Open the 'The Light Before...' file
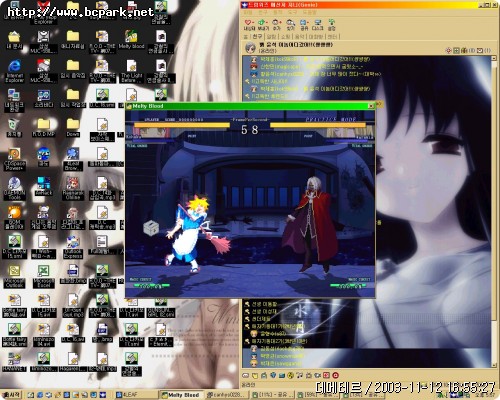Viewport: 500px width, 400px height. (131, 71)
